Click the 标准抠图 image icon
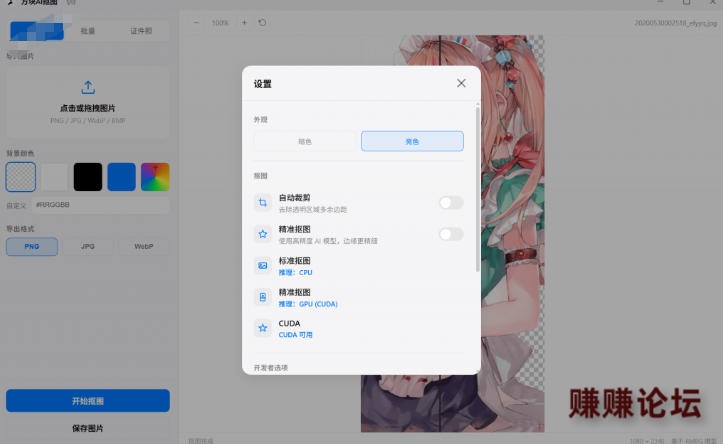 point(263,266)
